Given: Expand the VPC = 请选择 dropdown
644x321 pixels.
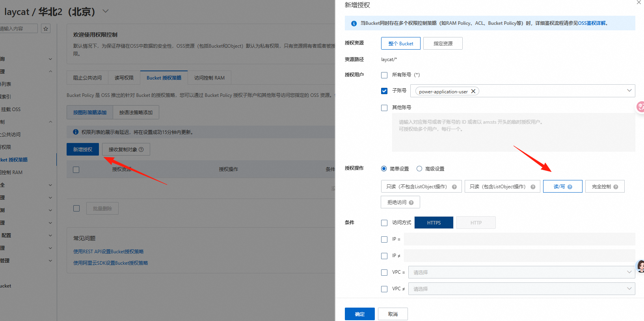Looking at the screenshot, I should pos(521,272).
